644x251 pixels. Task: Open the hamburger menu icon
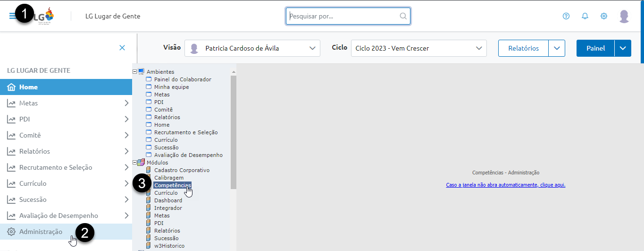pos(13,16)
